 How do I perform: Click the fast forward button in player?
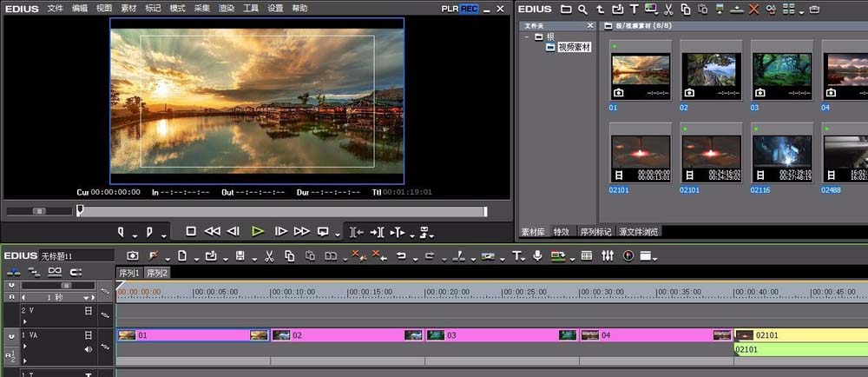click(x=302, y=231)
